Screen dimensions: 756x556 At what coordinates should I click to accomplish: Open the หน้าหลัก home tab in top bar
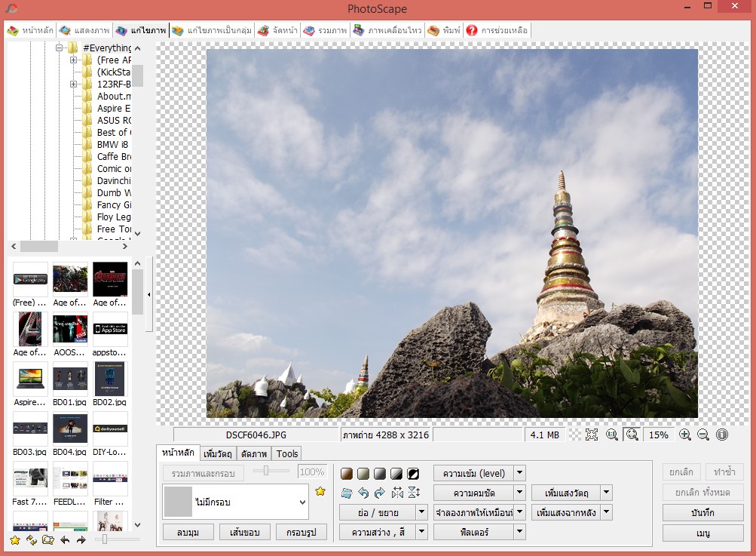click(x=30, y=30)
